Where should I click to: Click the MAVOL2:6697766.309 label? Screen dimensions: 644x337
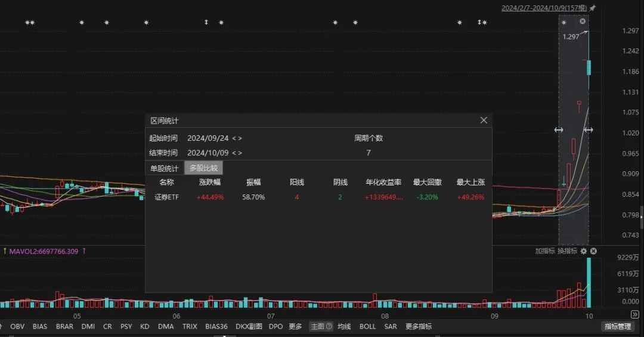[44, 251]
